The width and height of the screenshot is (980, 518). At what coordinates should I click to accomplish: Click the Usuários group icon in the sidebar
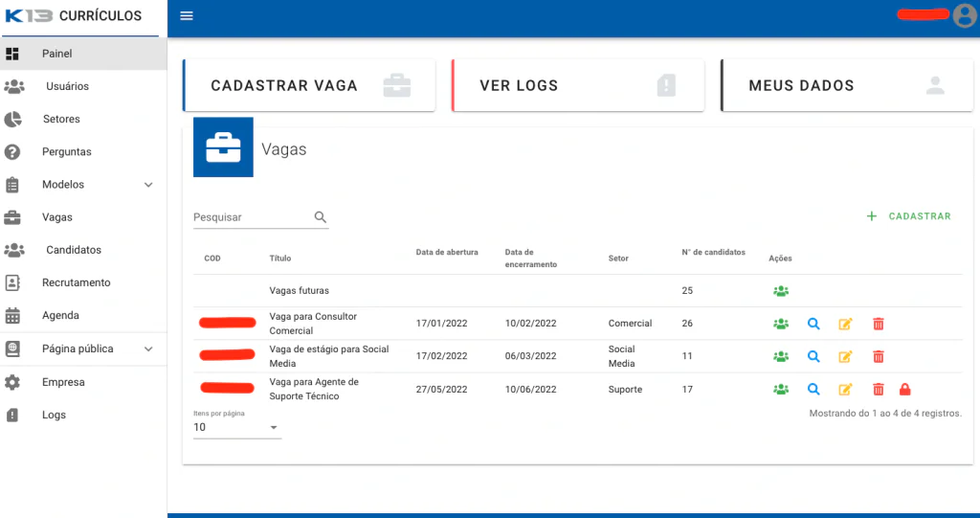(x=13, y=86)
